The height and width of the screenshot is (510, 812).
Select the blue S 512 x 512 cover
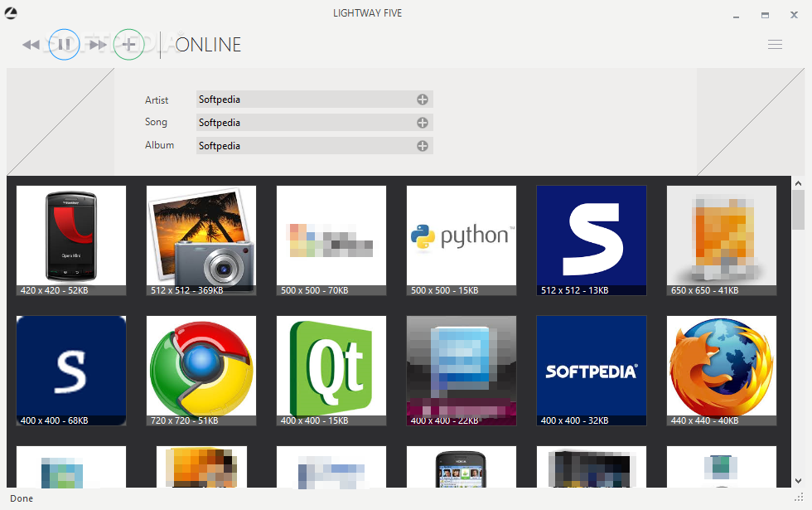(x=591, y=236)
